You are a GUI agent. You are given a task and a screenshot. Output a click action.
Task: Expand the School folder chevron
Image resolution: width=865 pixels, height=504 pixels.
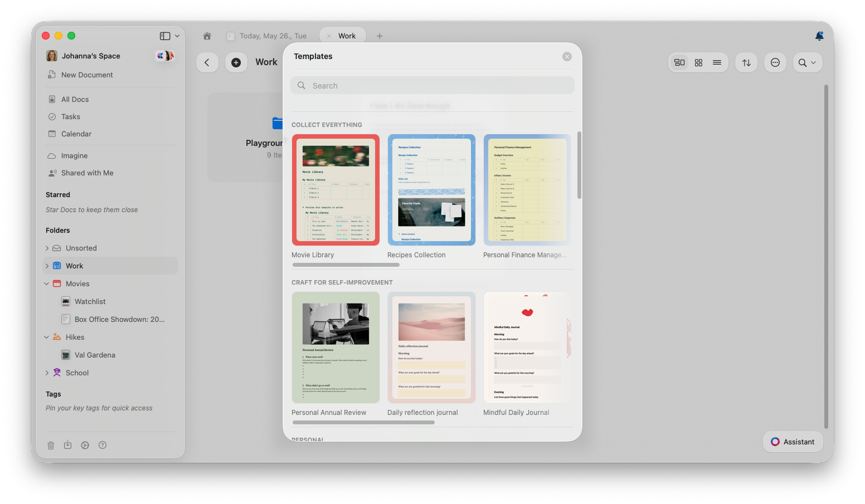coord(47,373)
